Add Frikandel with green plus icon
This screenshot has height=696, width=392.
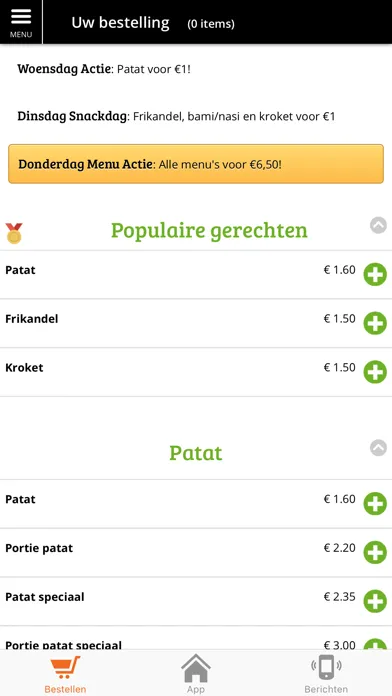coord(375,323)
